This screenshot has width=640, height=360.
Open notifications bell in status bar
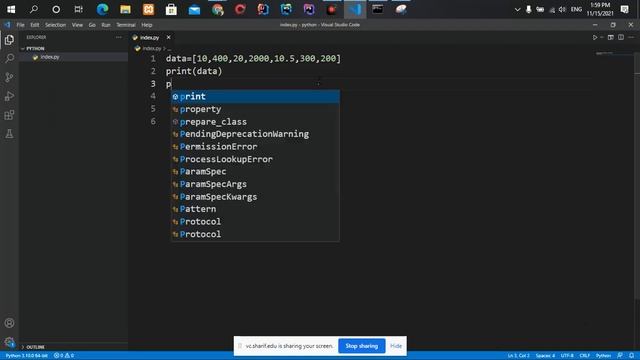click(x=631, y=356)
